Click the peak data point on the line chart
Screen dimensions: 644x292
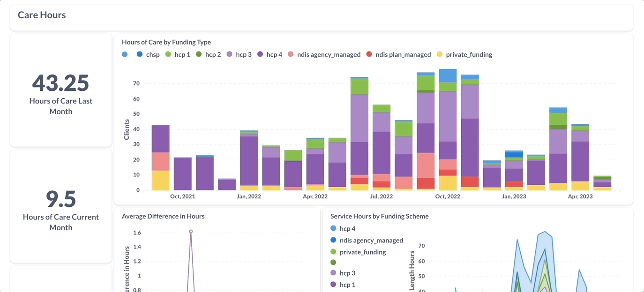[x=191, y=231]
